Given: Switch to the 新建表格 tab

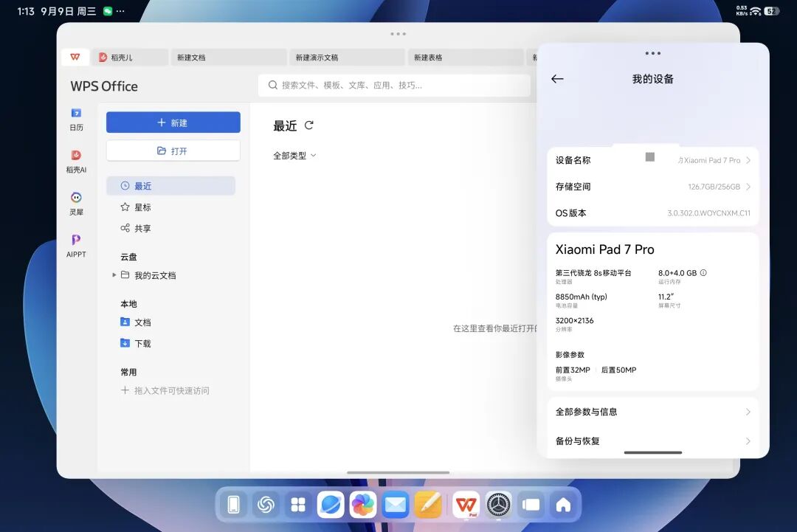Looking at the screenshot, I should (466, 58).
